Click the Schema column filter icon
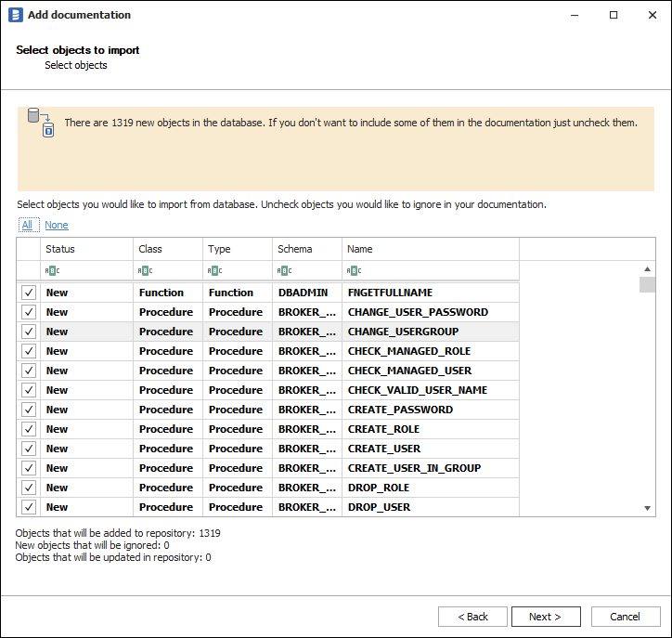The image size is (672, 638). click(x=283, y=270)
